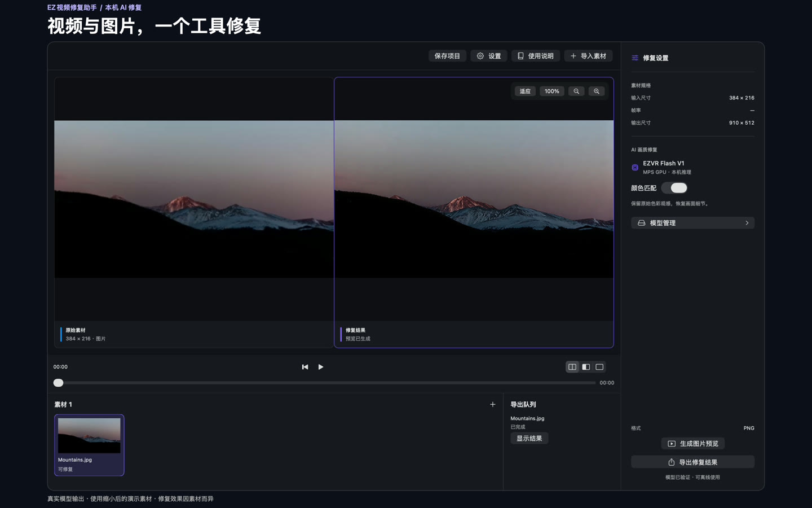Click the PNG format value

point(749,428)
